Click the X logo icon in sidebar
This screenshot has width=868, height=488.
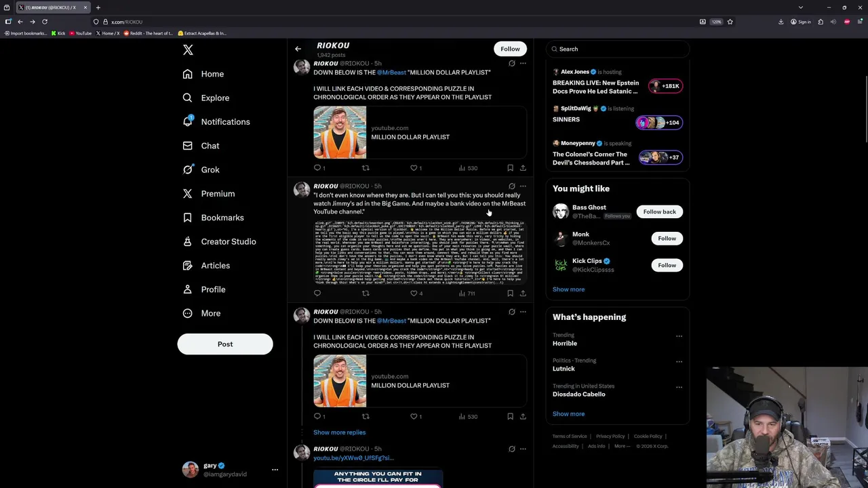click(x=188, y=49)
